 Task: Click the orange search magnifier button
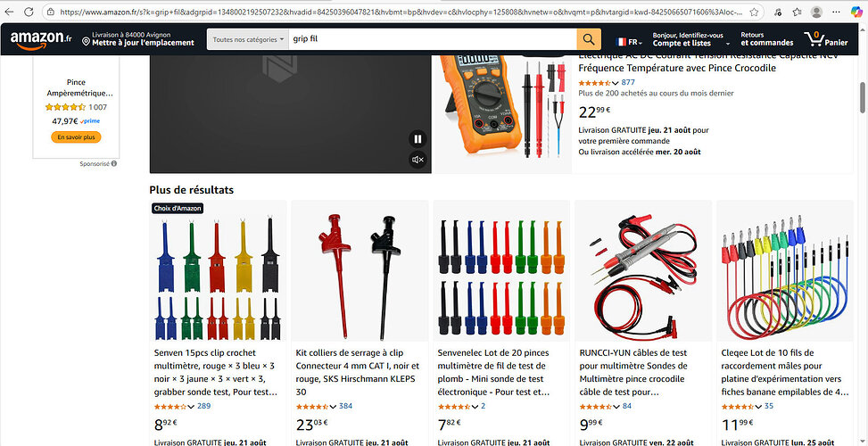[589, 39]
